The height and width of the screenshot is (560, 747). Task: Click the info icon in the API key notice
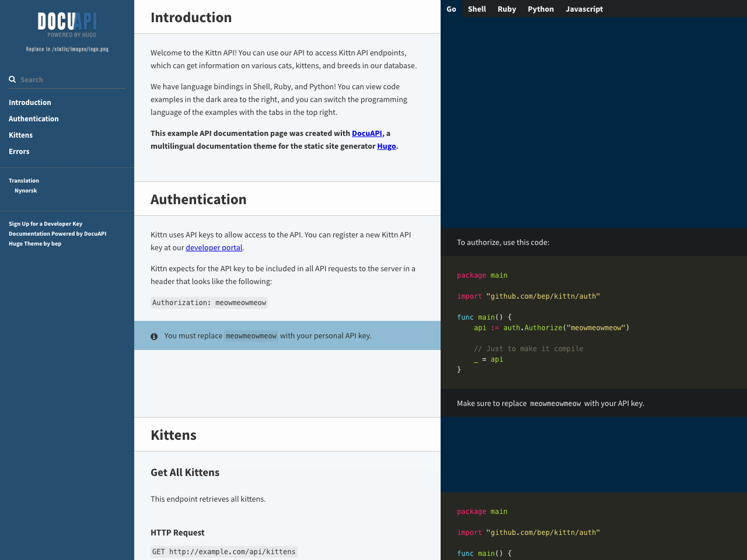(153, 336)
